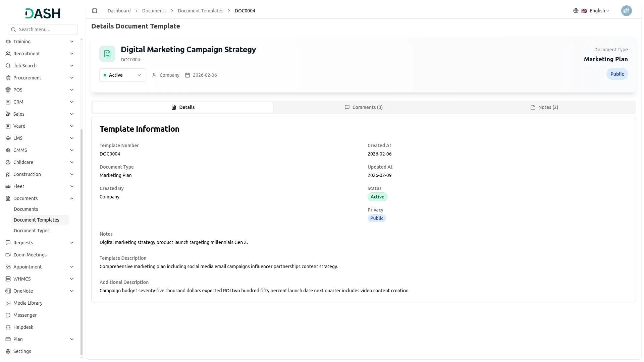The width and height of the screenshot is (644, 362).
Task: Select the Recruitment icon in sidebar
Action: (x=7, y=54)
